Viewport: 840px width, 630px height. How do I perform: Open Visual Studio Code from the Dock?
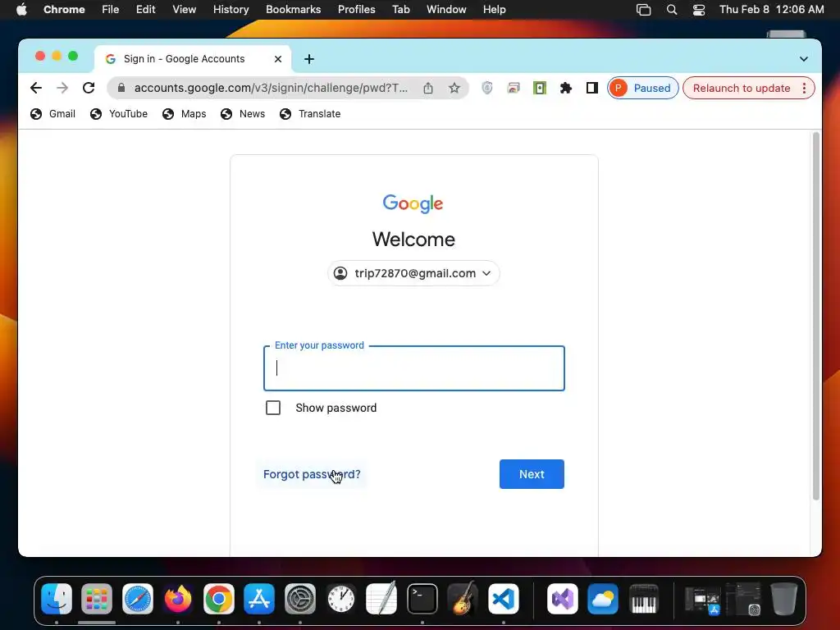click(x=504, y=598)
